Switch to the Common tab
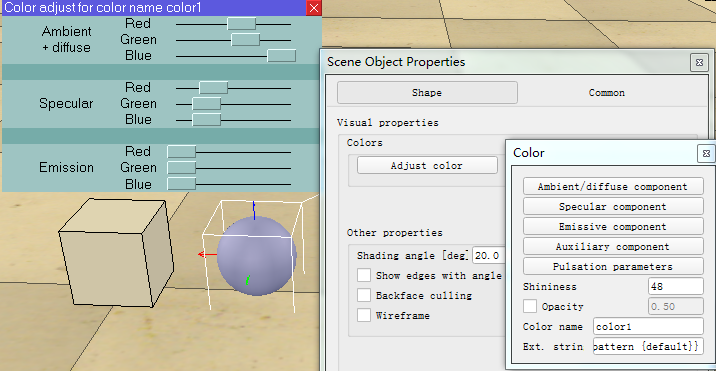This screenshot has height=371, width=716. click(606, 93)
